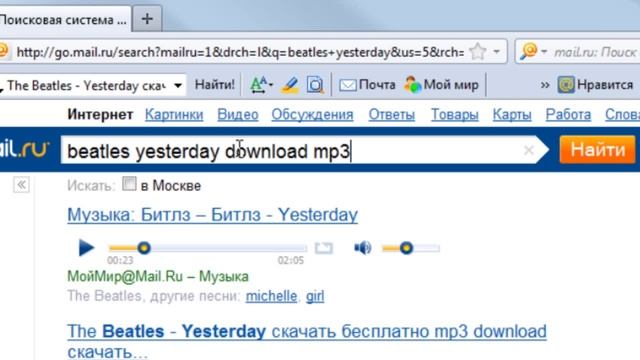Screen dimensions: 640x360
Task: Adjust the volume slider knob
Action: click(406, 248)
